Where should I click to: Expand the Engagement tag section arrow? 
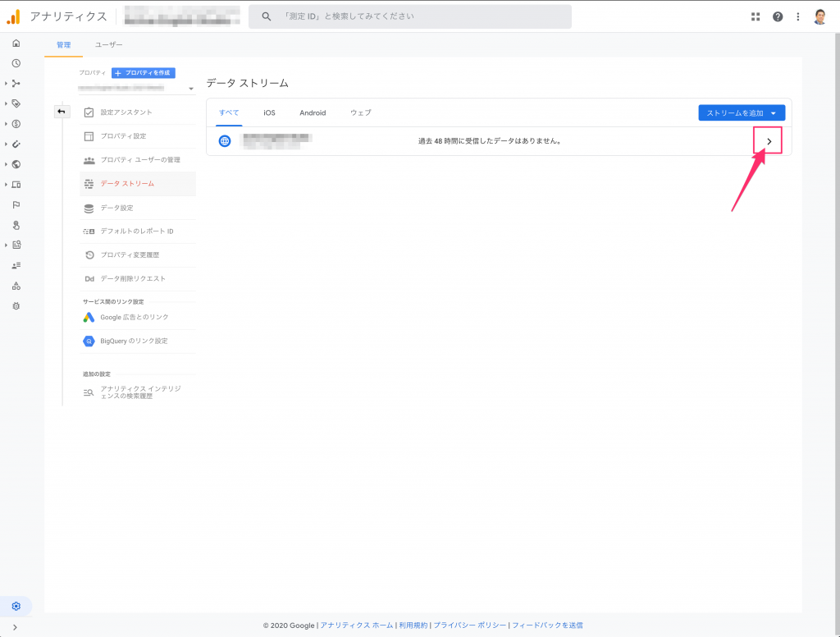pyautogui.click(x=6, y=103)
